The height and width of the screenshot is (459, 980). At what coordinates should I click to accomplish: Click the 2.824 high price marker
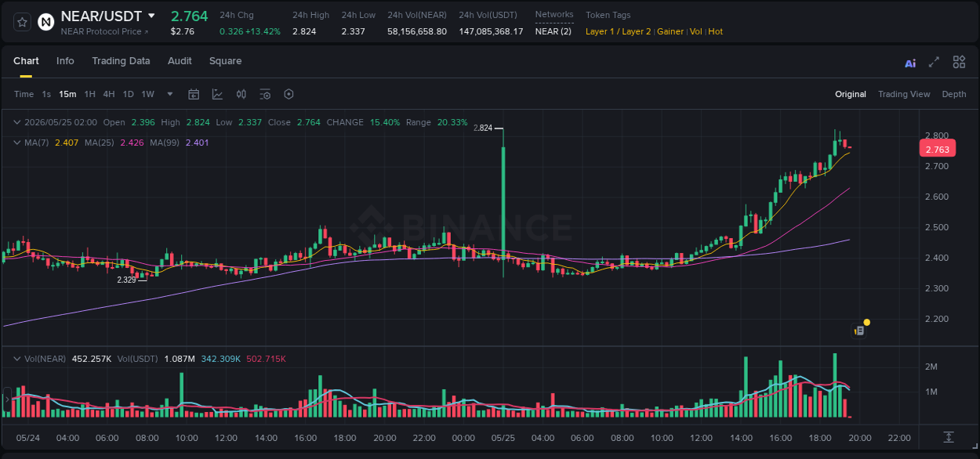point(483,128)
